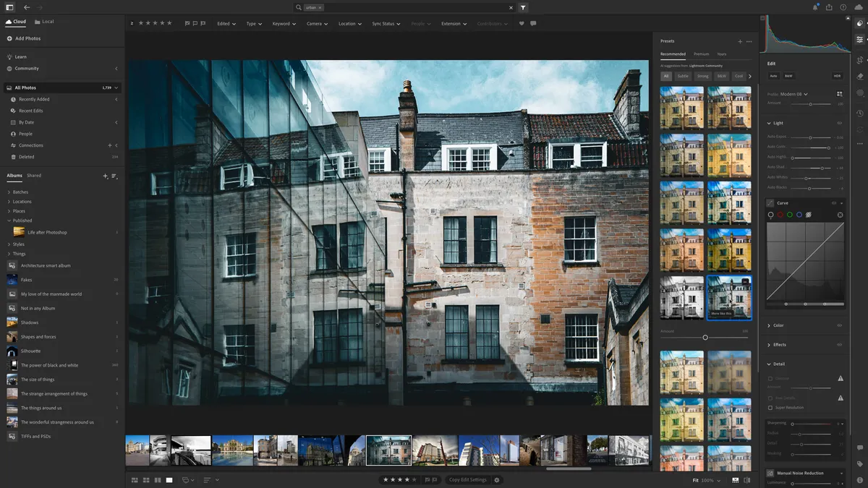Toggle the Light panel visibility eye

click(840, 123)
